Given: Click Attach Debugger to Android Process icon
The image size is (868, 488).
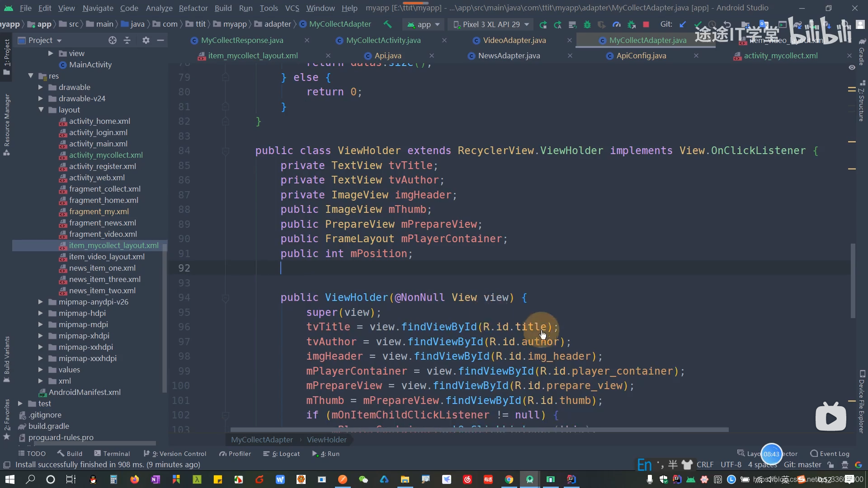Looking at the screenshot, I should pyautogui.click(x=632, y=24).
